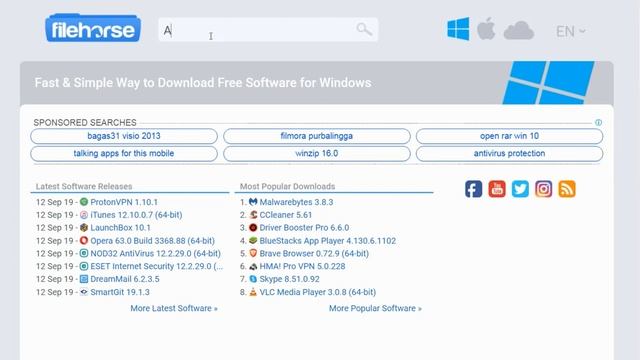Click the Opera red icon

[84, 240]
